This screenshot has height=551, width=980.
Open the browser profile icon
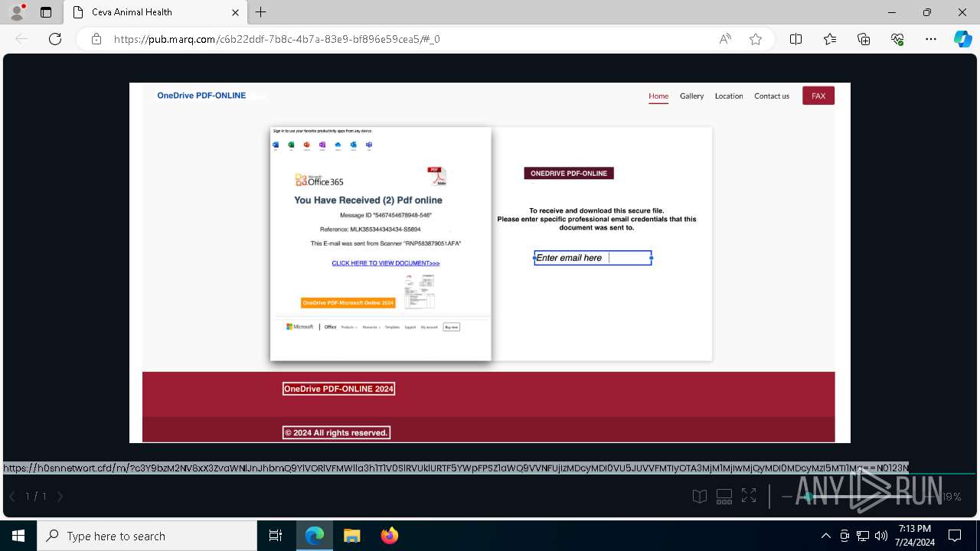coord(17,12)
